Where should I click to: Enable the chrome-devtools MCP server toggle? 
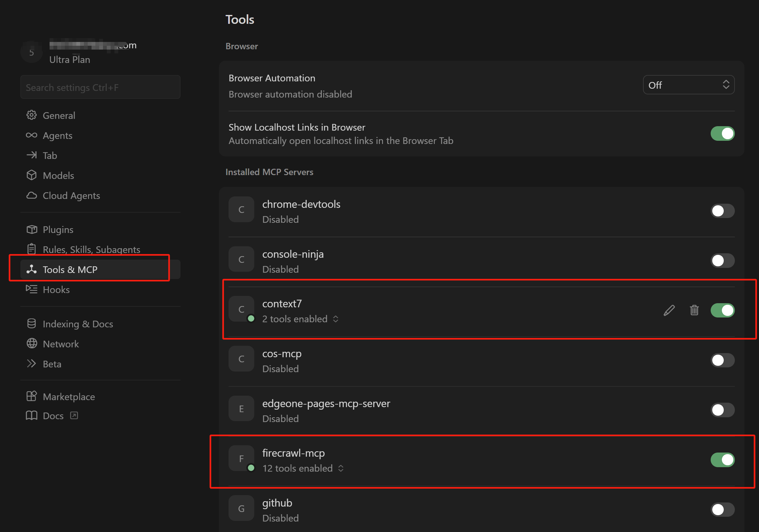click(722, 211)
